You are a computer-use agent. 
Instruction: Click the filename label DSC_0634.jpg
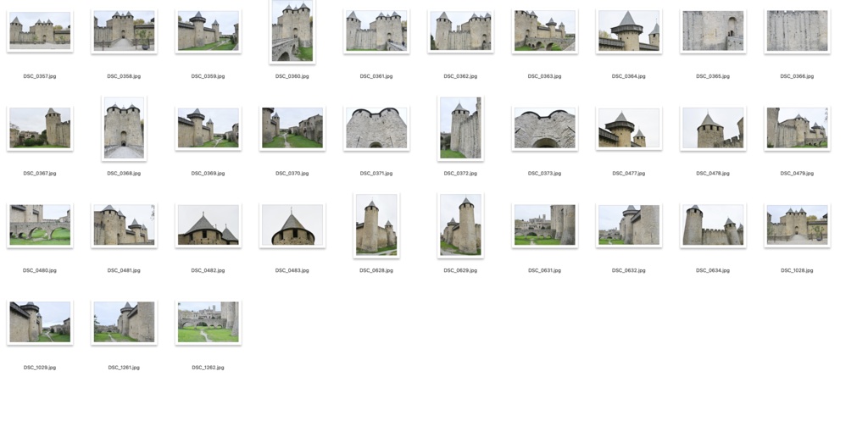pyautogui.click(x=713, y=270)
